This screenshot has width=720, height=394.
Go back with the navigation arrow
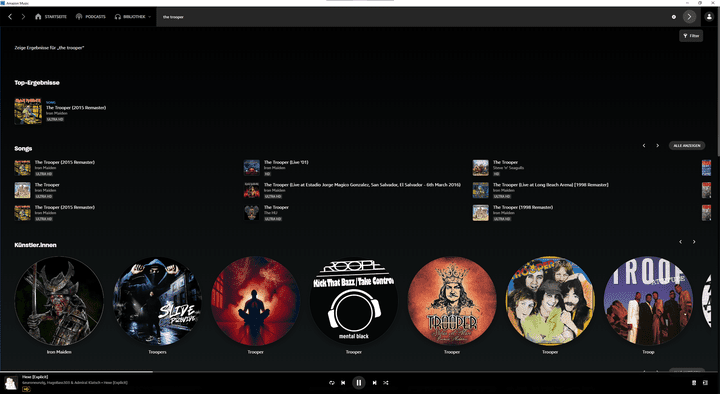pyautogui.click(x=10, y=17)
